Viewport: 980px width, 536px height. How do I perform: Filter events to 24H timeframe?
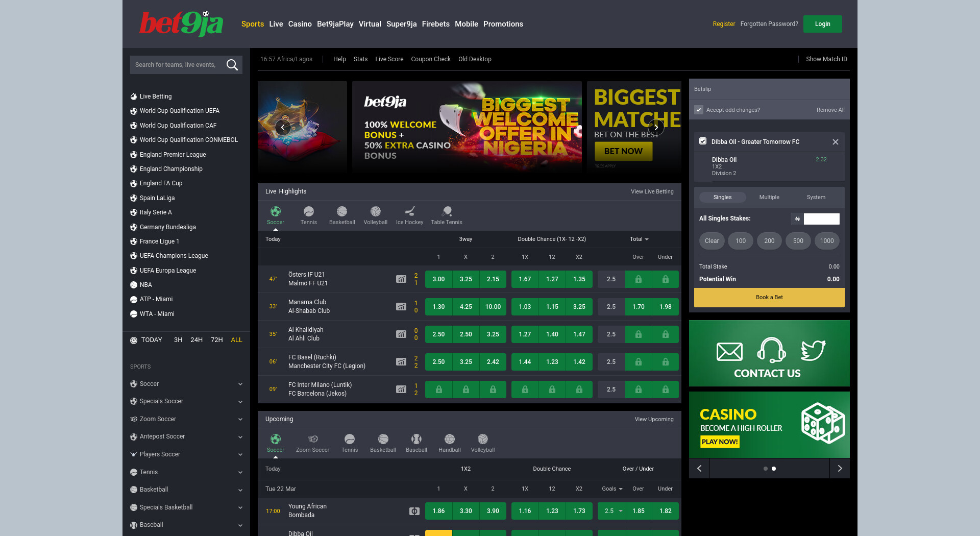197,340
